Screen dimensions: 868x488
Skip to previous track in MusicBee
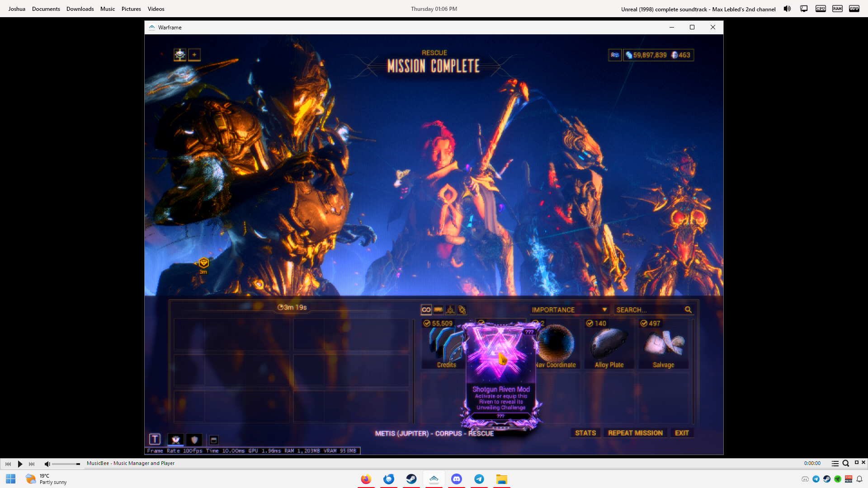[8, 464]
